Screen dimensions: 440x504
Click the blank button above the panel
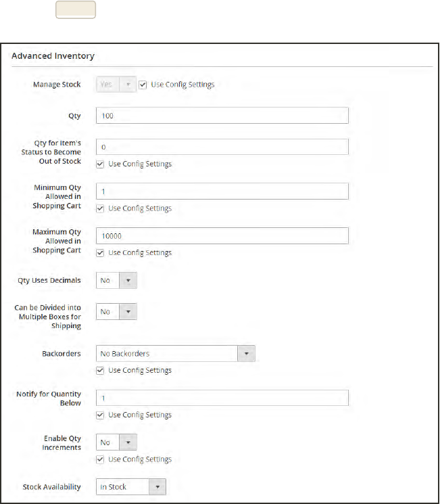click(75, 10)
